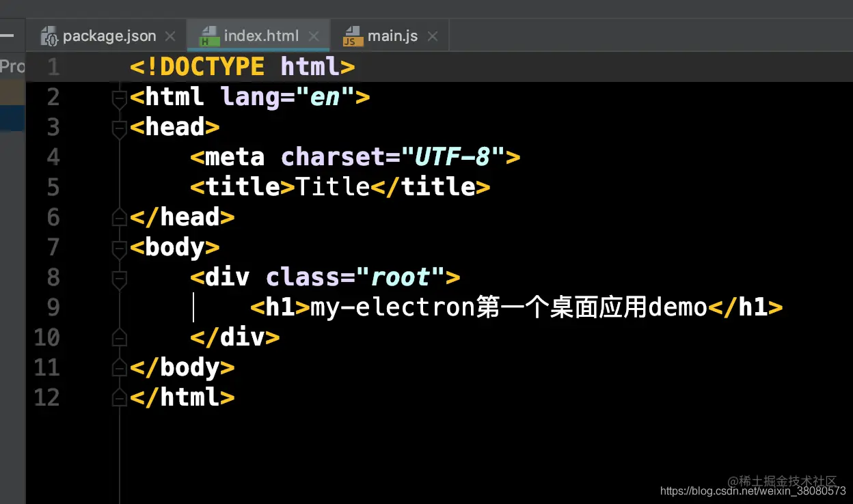Collapse the head tag fold on line 3
853x504 pixels.
click(120, 129)
